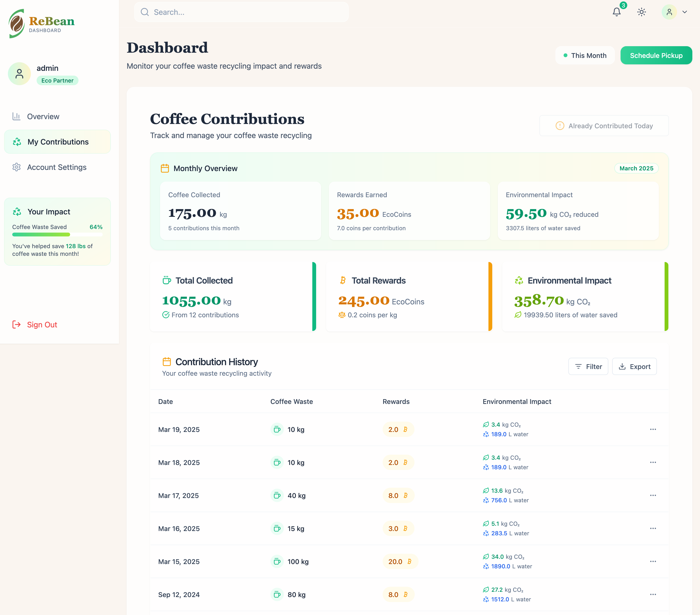Click the Monthly Overview calendar icon
This screenshot has height=615, width=700.
pos(165,168)
